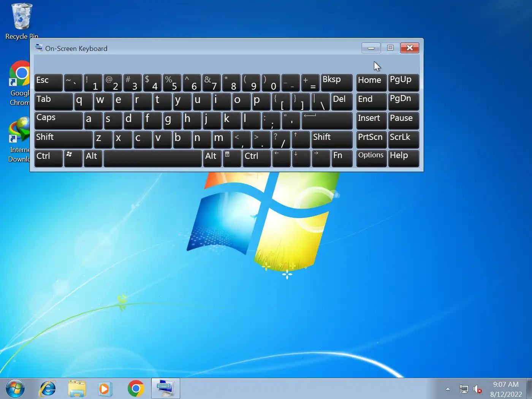Hit the context menu key beside right Alt
532x399 pixels.
(232, 158)
